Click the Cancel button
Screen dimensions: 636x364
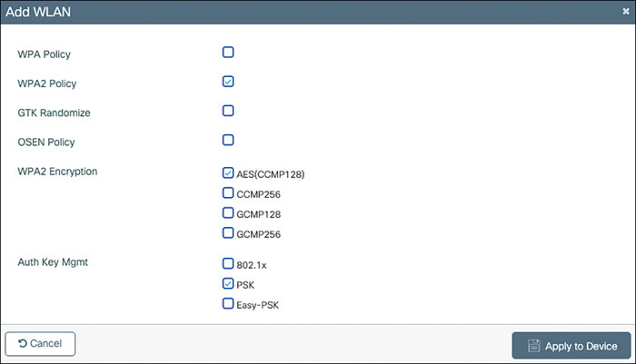pyautogui.click(x=40, y=344)
